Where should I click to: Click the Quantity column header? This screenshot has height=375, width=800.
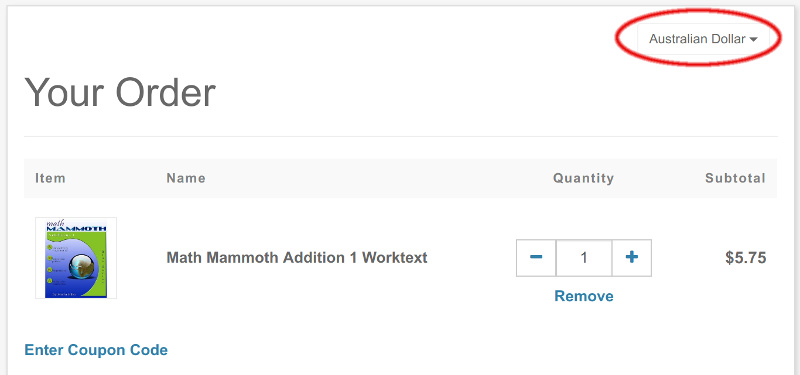[x=584, y=178]
